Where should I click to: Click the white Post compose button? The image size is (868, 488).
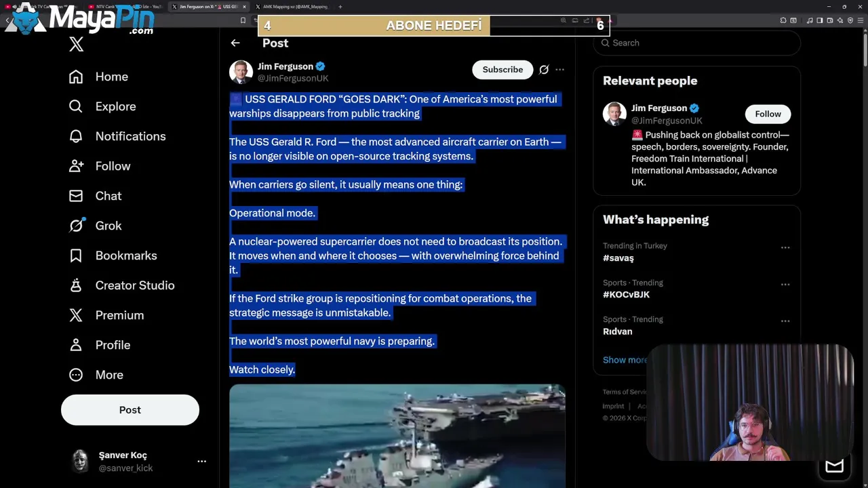tap(130, 410)
